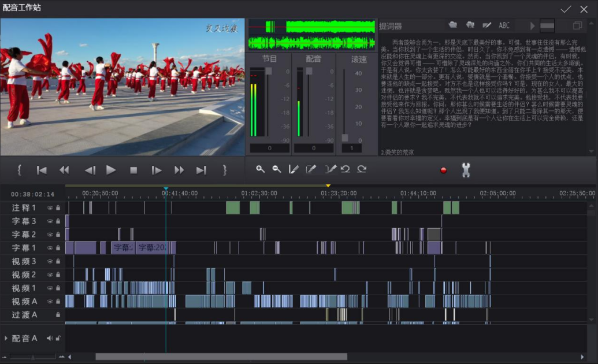Adjust the 滚速 scroll speed slider handle

[345, 138]
